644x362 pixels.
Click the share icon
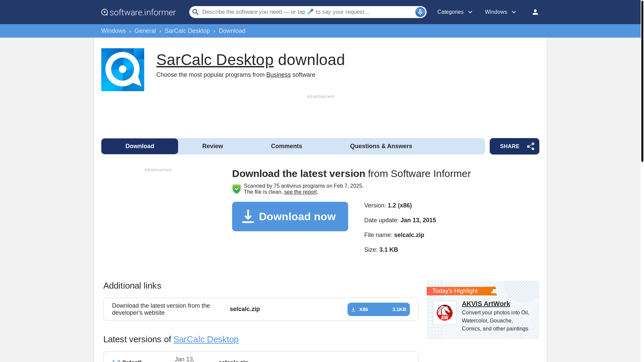[531, 146]
